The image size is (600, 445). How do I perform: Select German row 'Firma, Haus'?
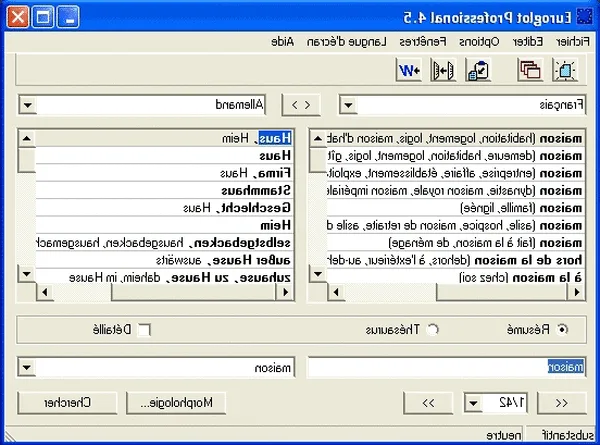click(165, 173)
